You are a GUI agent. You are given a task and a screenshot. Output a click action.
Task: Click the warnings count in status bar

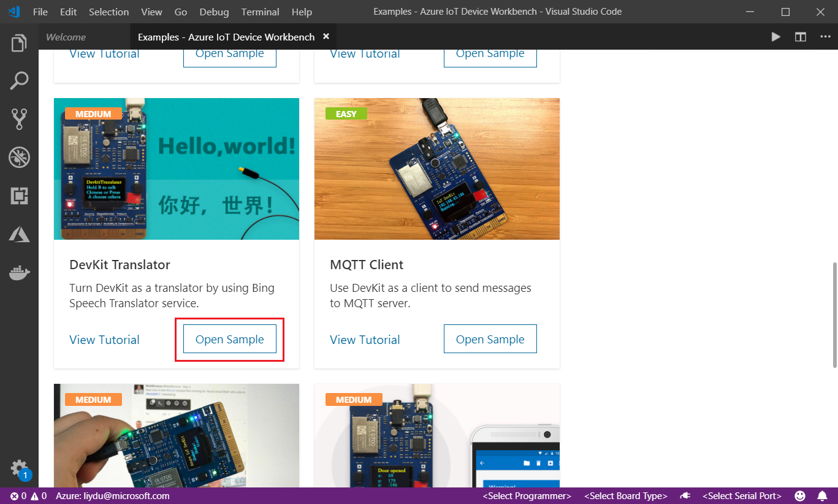click(x=39, y=496)
